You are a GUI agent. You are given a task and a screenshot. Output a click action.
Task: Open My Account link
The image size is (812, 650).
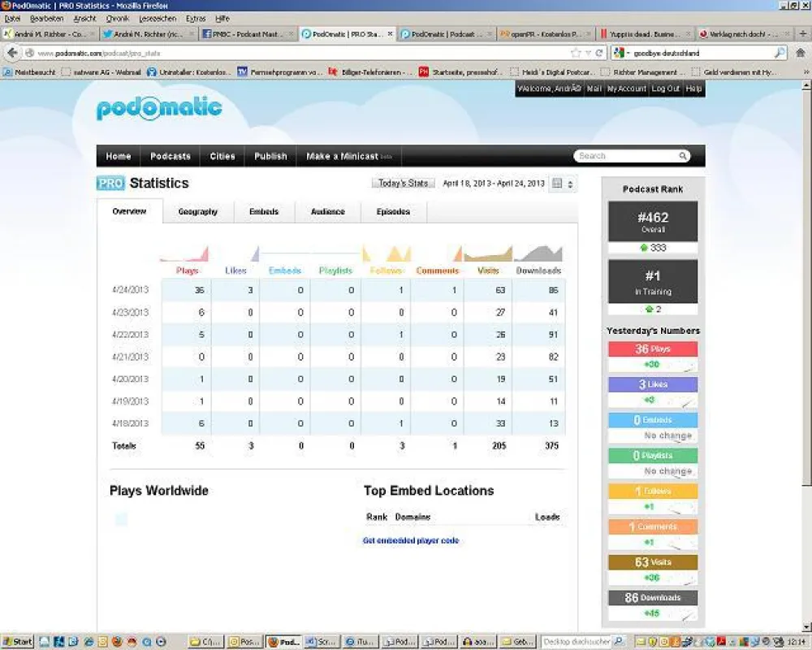627,89
